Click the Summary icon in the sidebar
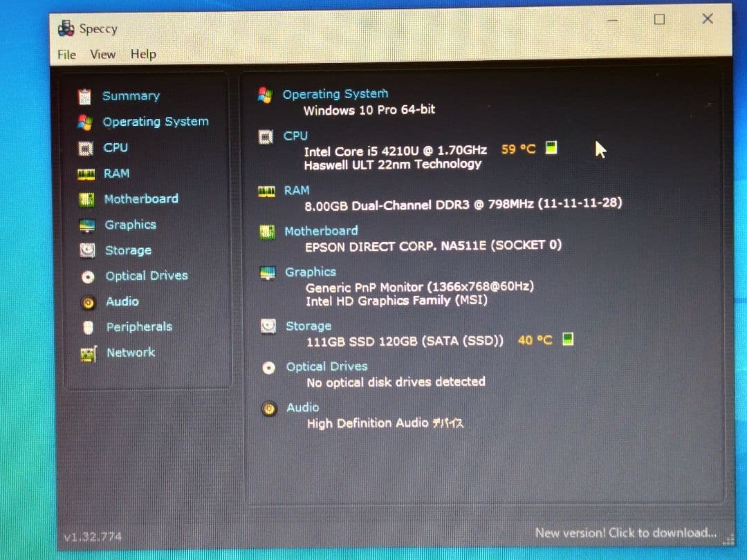747x560 pixels. click(x=85, y=95)
